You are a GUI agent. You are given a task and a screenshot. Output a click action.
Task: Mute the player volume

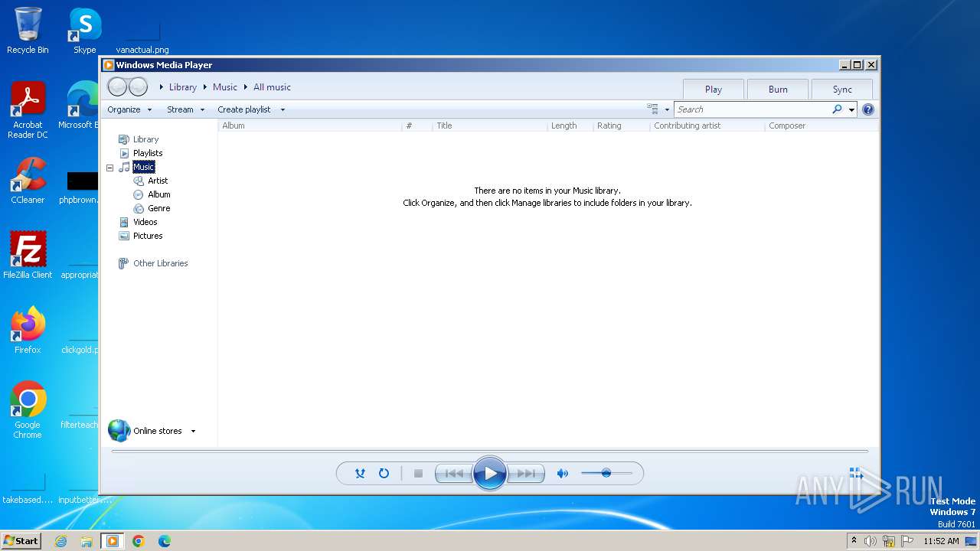pos(562,474)
